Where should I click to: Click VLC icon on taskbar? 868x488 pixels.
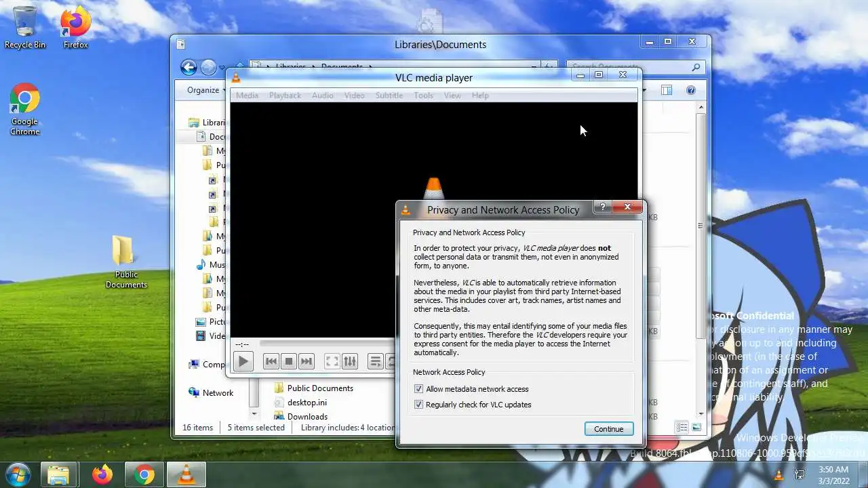186,475
